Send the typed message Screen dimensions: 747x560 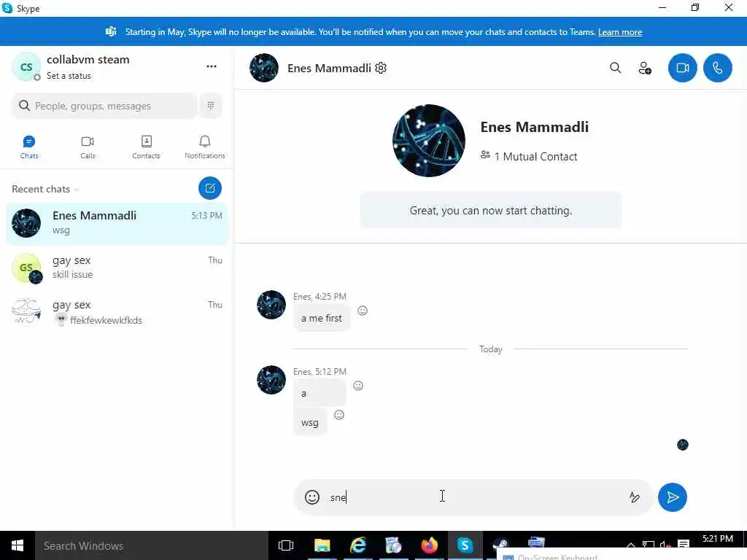(672, 497)
